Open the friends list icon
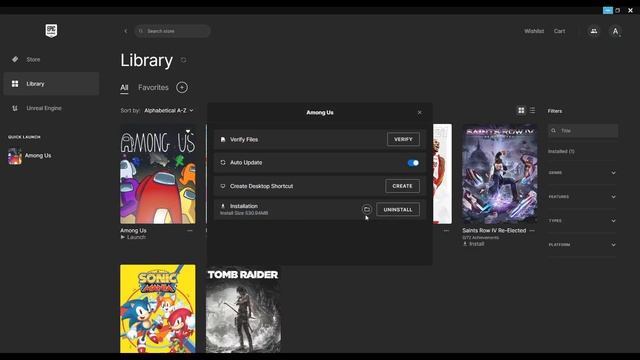 [594, 31]
